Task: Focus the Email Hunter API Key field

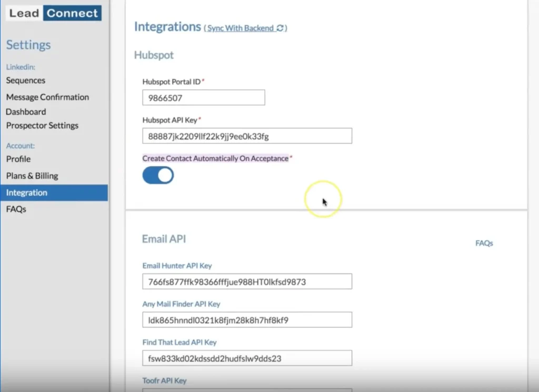Action: [247, 282]
